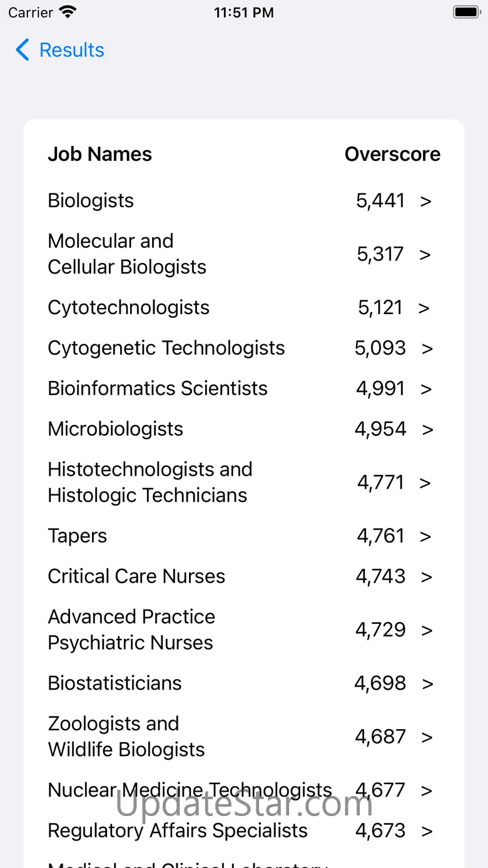Tap chevron next to Cytotechnologists score
The width and height of the screenshot is (488, 868).
(424, 308)
